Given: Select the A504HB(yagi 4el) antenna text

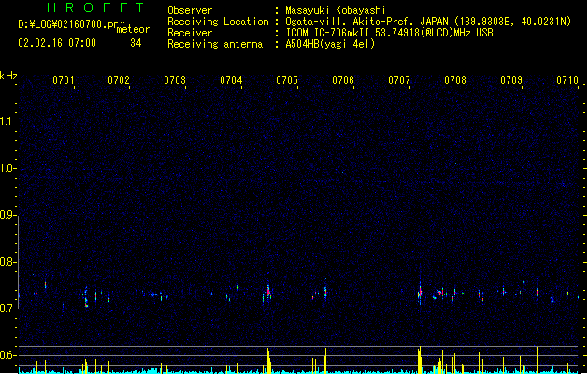Looking at the screenshot, I should pyautogui.click(x=330, y=44).
